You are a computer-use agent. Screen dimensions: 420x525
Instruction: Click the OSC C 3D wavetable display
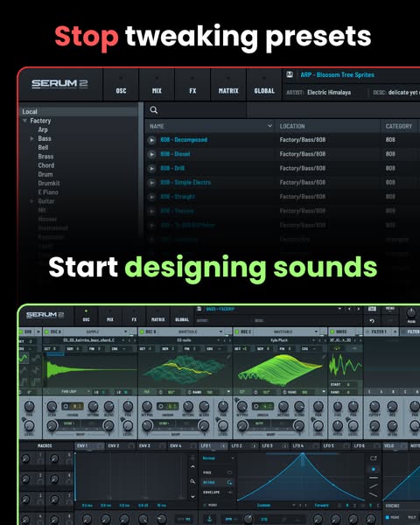[280, 369]
